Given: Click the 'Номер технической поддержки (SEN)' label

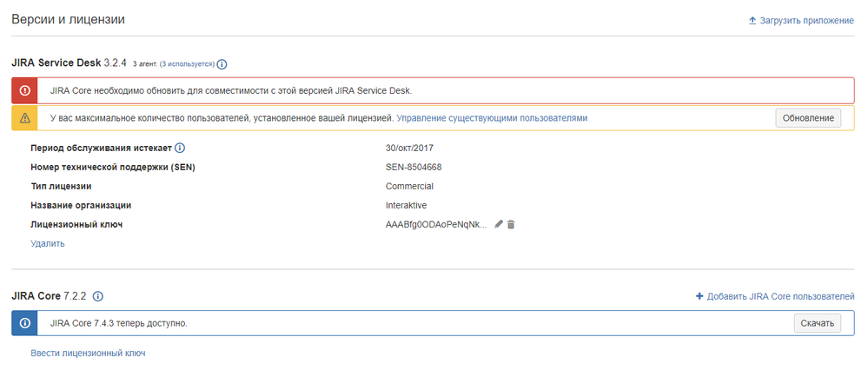Looking at the screenshot, I should click(113, 167).
